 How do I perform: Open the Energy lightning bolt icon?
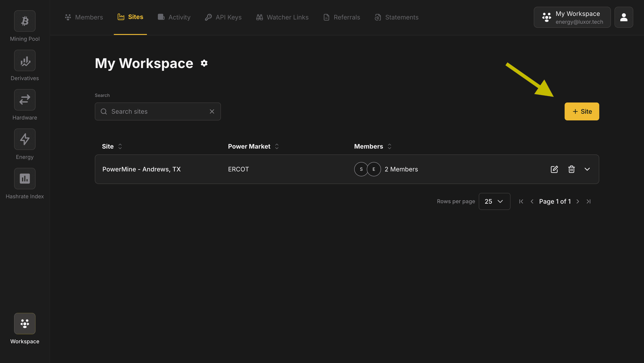click(x=25, y=139)
